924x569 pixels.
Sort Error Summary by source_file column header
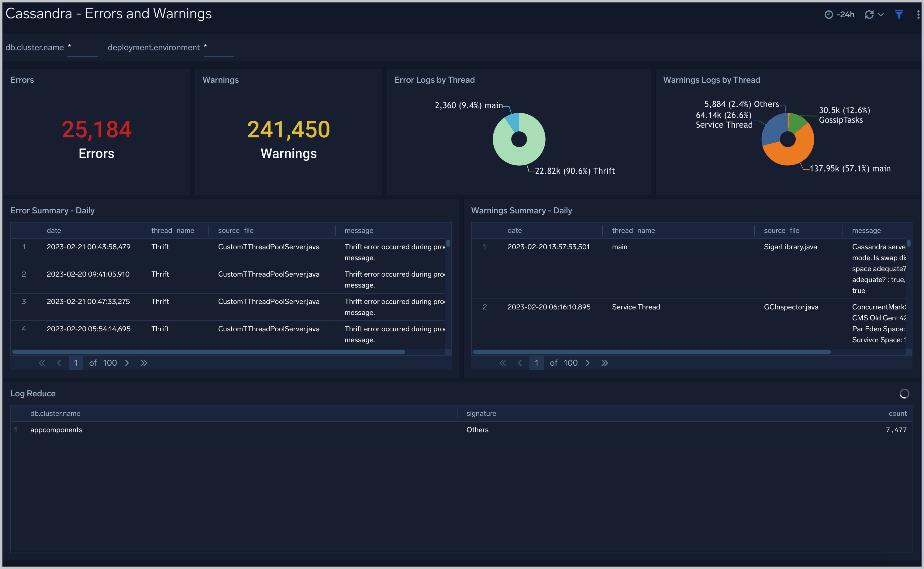236,230
